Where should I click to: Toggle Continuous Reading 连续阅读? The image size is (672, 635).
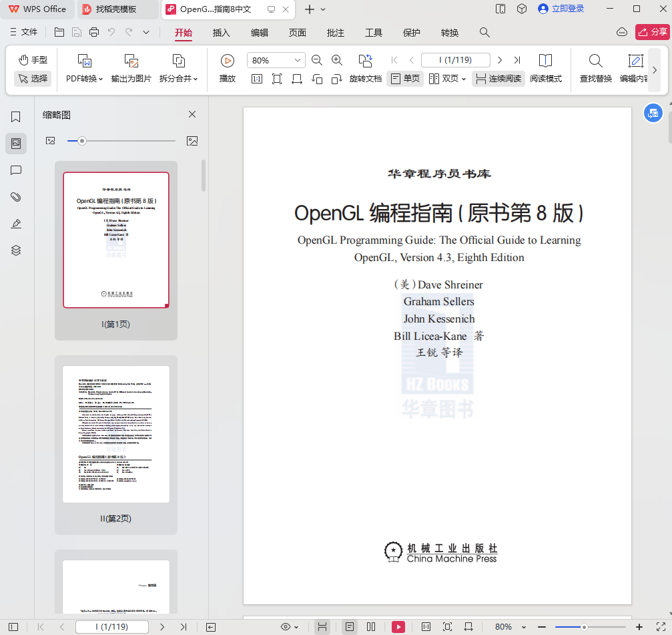pyautogui.click(x=498, y=79)
